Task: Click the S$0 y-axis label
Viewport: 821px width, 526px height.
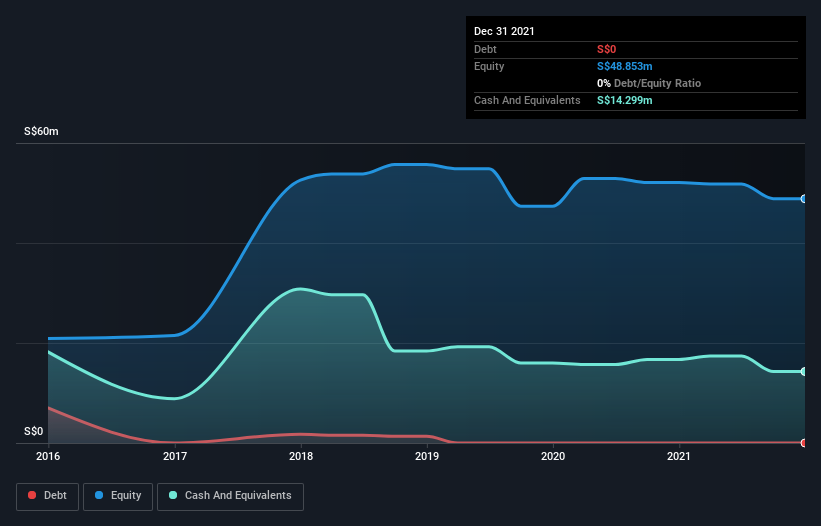Action: 34,431
